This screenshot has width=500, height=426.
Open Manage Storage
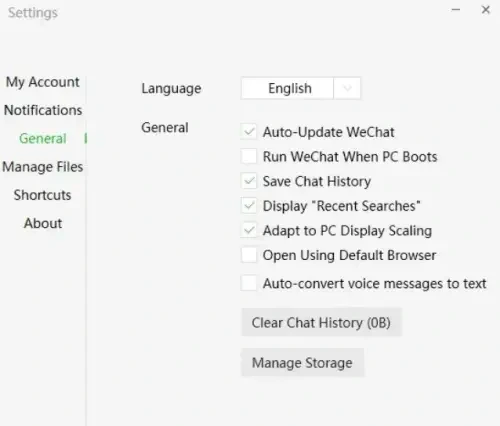coord(302,363)
